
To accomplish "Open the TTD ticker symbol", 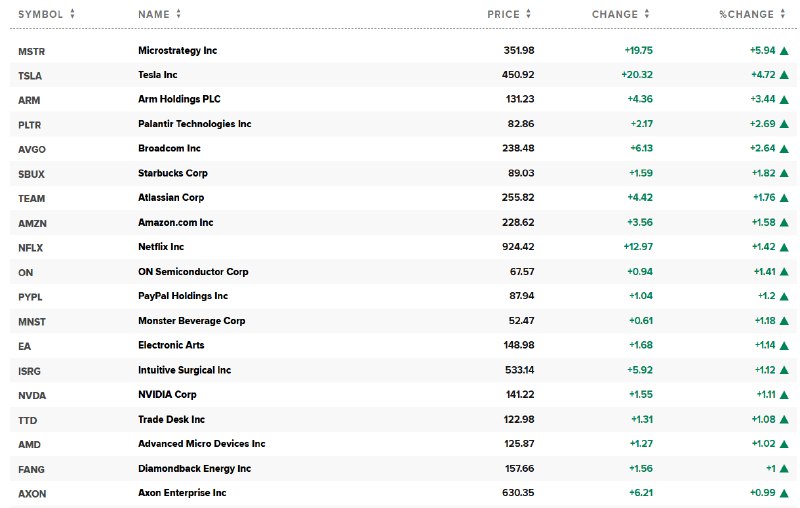I will [x=28, y=420].
